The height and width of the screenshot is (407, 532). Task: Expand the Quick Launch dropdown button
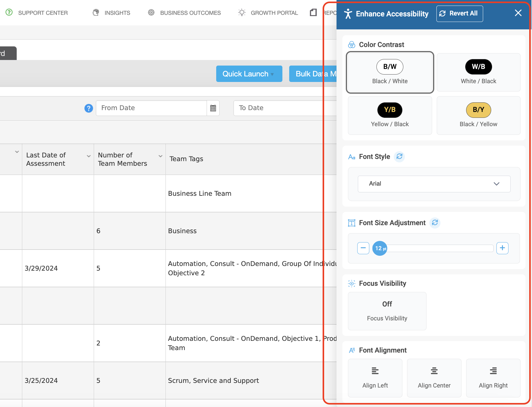(249, 74)
